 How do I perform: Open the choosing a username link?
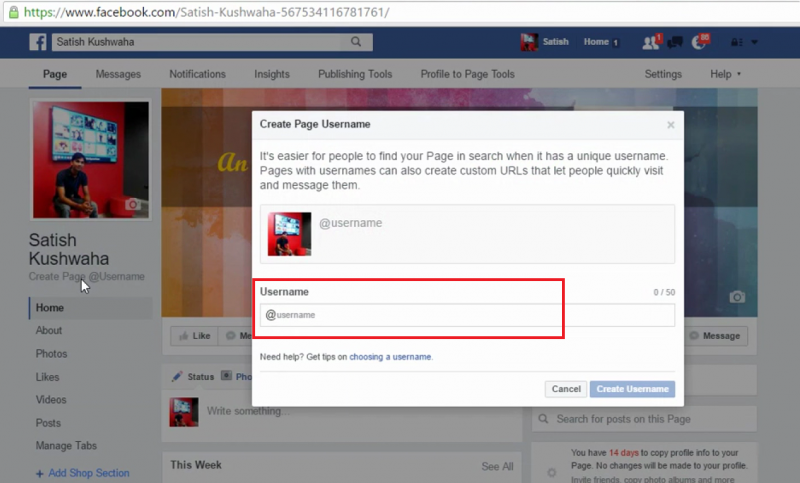pyautogui.click(x=390, y=357)
